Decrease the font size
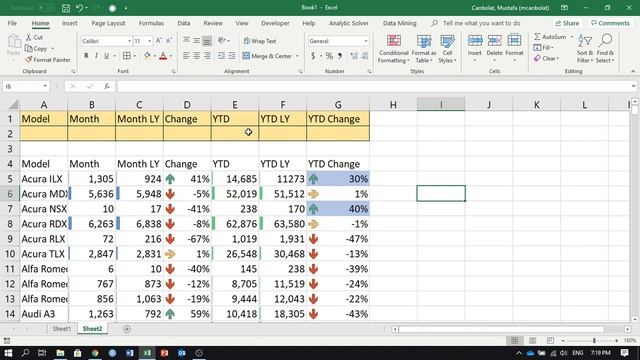This screenshot has width=640, height=360. point(169,40)
